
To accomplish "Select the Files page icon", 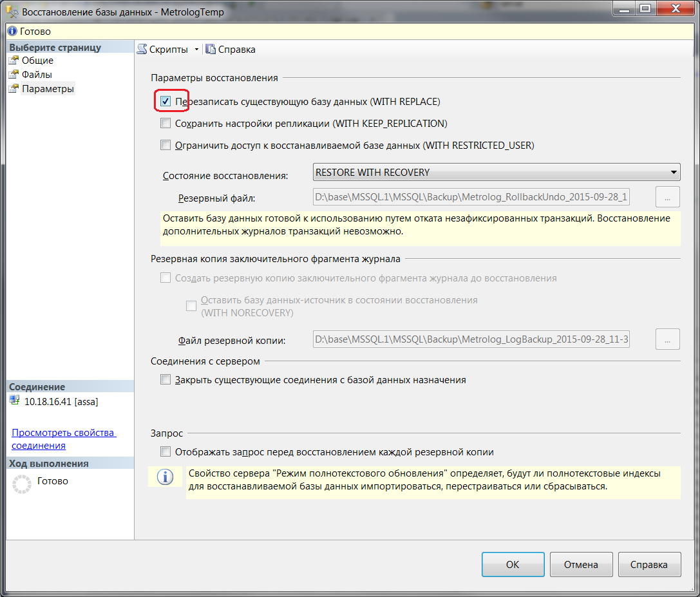I will pos(14,75).
